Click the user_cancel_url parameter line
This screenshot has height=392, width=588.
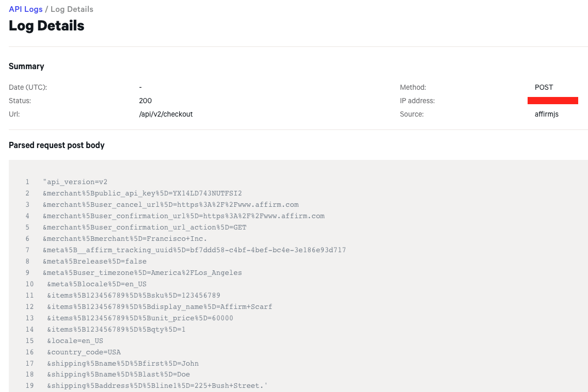[170, 204]
